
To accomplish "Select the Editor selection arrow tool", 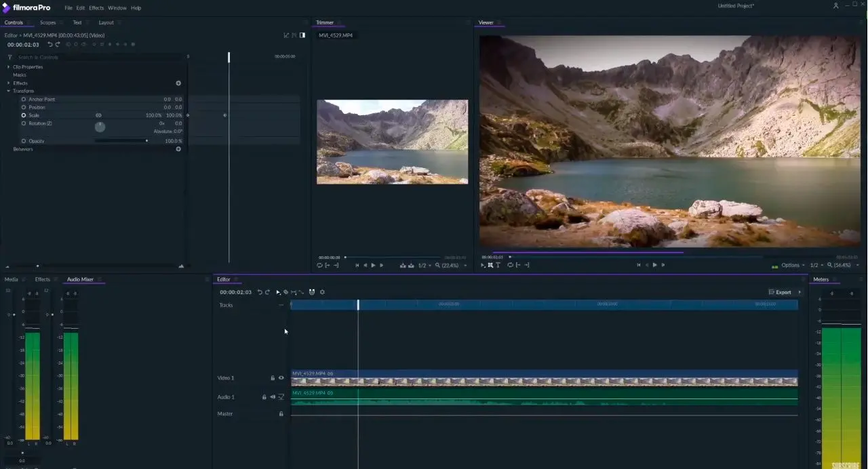I will point(278,292).
